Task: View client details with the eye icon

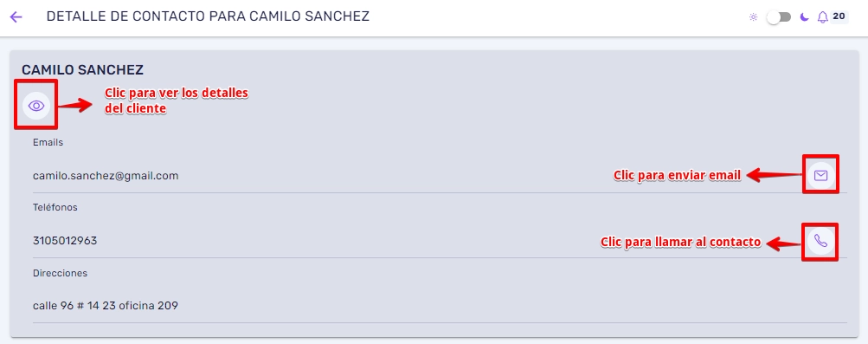Action: coord(36,105)
